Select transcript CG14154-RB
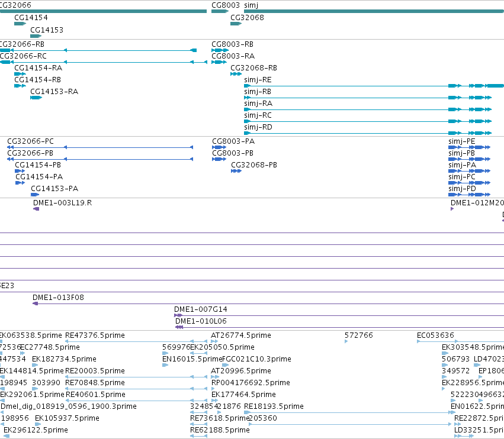504x439 pixels. pos(37,80)
